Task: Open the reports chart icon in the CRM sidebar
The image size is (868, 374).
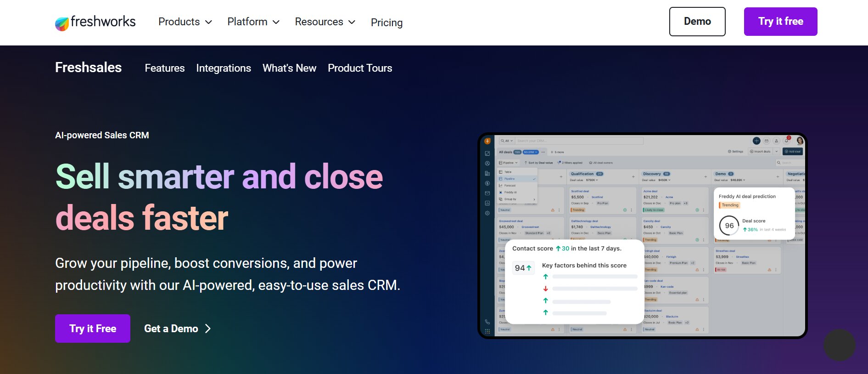Action: (487, 203)
